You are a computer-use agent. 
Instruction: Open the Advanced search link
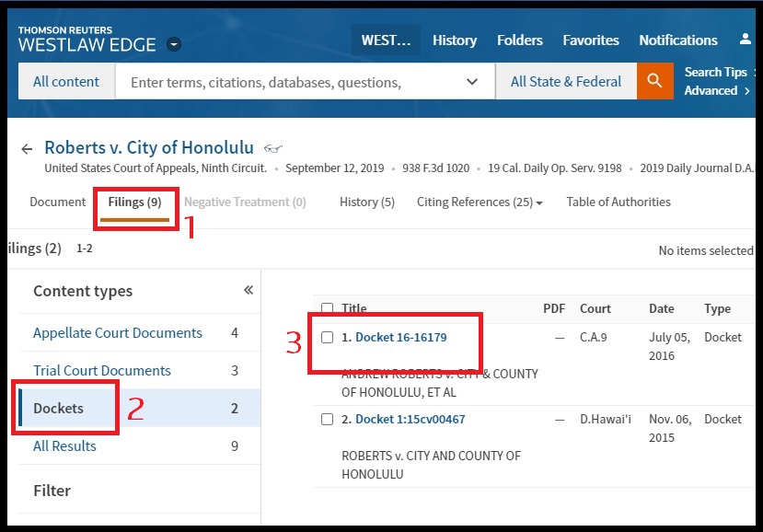711,90
